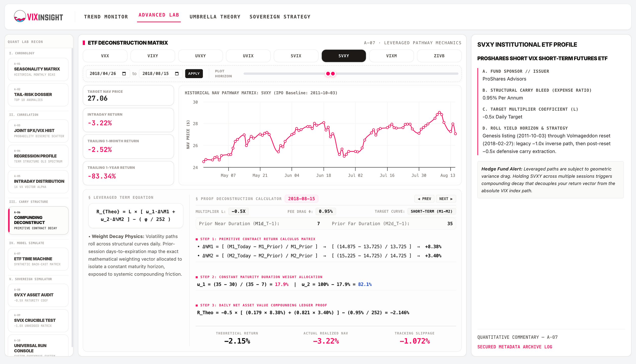Click the right plot horizon slider handle

333,74
